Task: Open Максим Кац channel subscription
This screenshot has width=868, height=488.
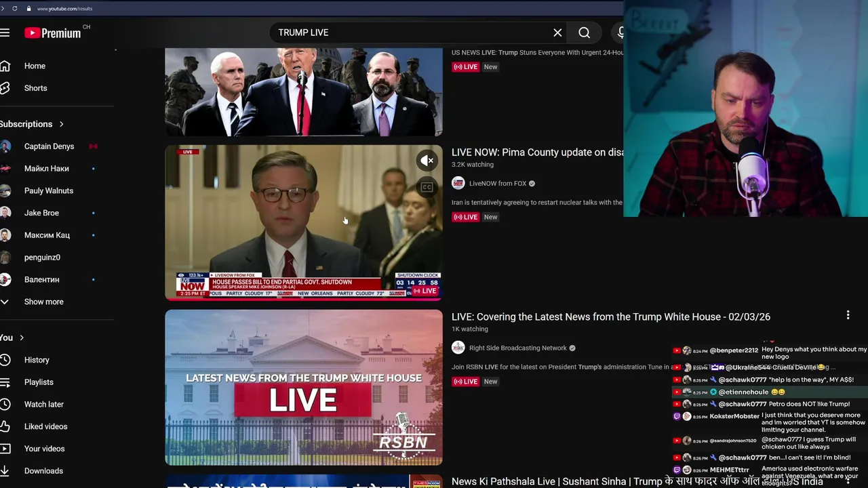Action: pos(47,235)
